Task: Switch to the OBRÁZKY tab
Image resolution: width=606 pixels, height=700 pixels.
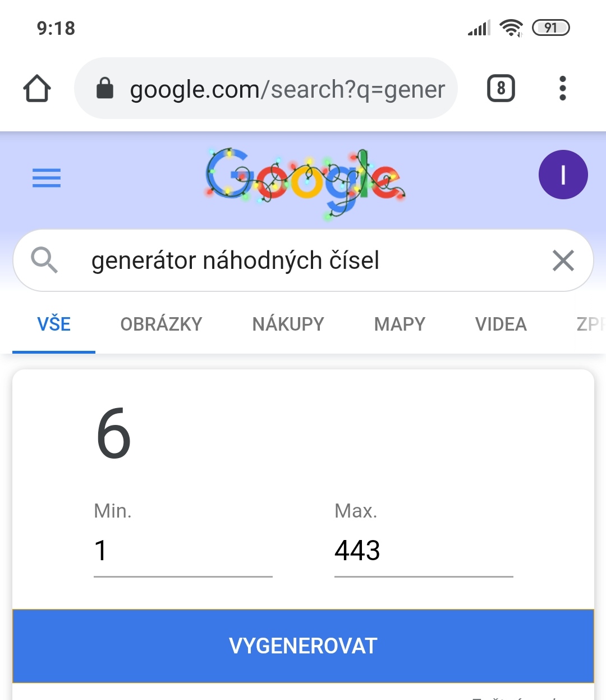Action: [161, 324]
